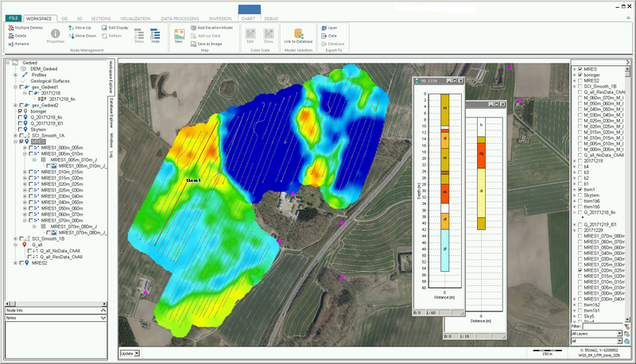Click Add Elevation Model icon
This screenshot has width=636, height=364.
point(193,28)
